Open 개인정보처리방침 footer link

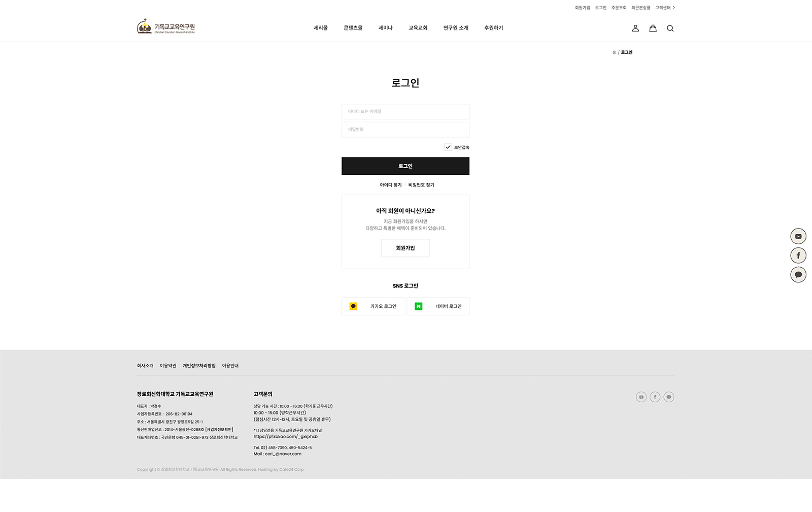(x=199, y=366)
